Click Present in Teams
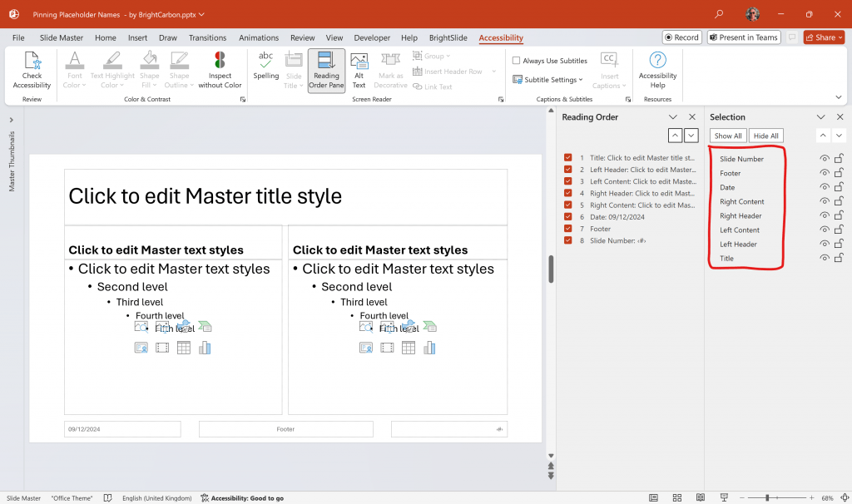The image size is (852, 504). coord(743,37)
